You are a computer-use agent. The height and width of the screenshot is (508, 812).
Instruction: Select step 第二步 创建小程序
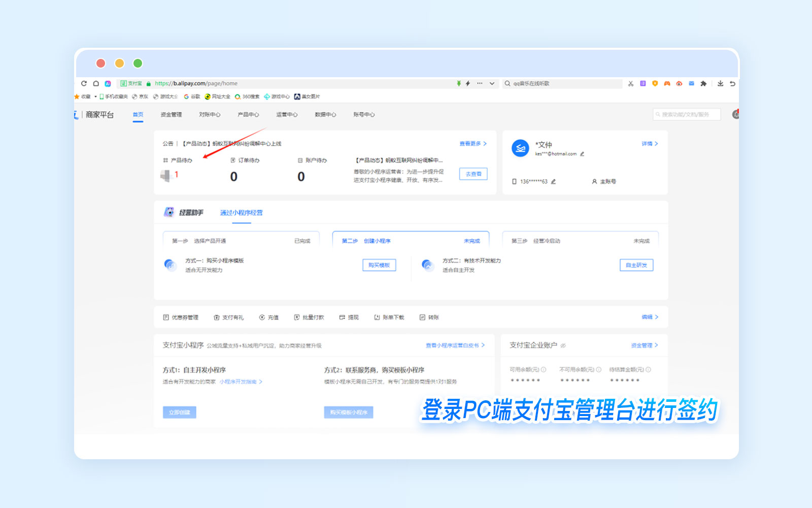click(x=411, y=241)
